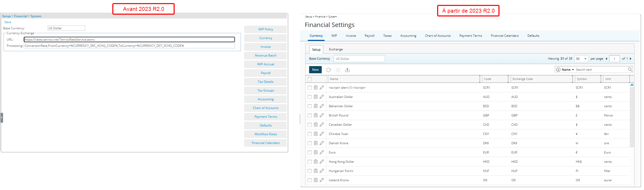Image resolution: width=644 pixels, height=190 pixels.
Task: Check the Danish Krone checkbox
Action: [310, 143]
